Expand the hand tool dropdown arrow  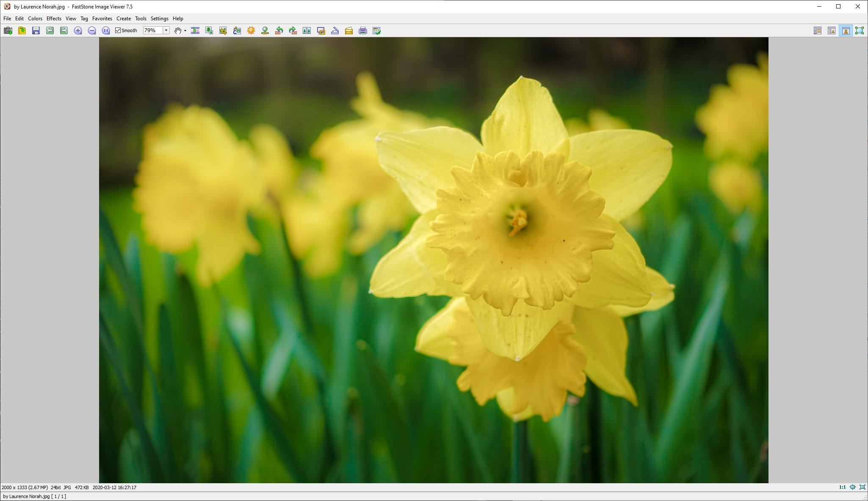pyautogui.click(x=185, y=30)
